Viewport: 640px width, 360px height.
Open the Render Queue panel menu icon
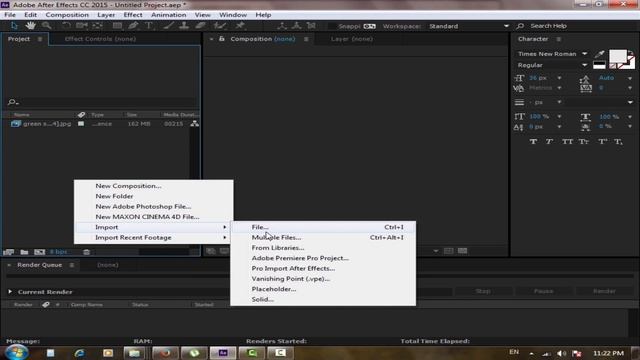(71, 265)
